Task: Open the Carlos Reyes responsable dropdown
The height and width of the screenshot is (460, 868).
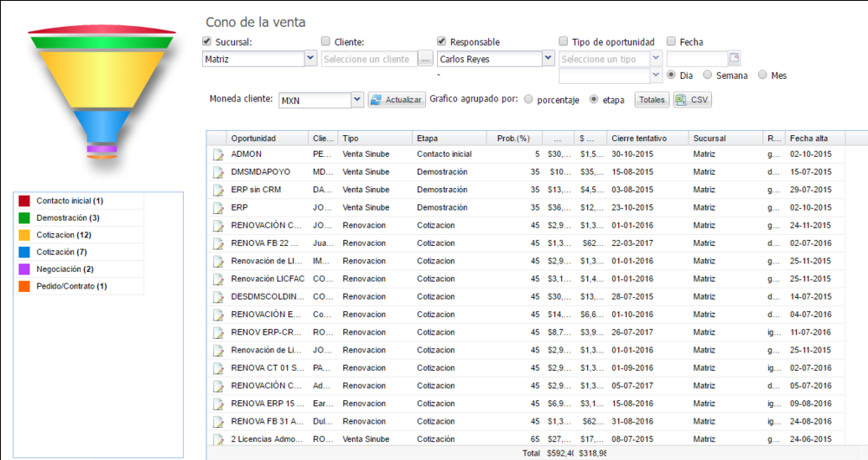Action: [548, 58]
